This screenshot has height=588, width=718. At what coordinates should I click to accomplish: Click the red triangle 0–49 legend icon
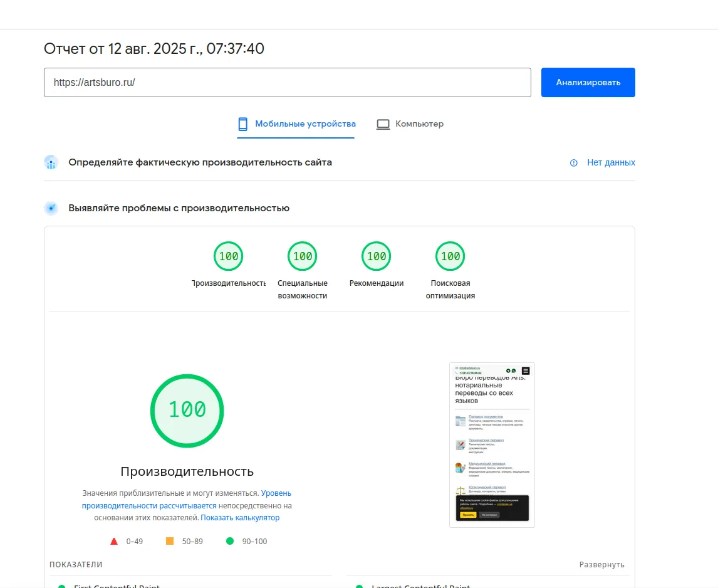[x=114, y=541]
